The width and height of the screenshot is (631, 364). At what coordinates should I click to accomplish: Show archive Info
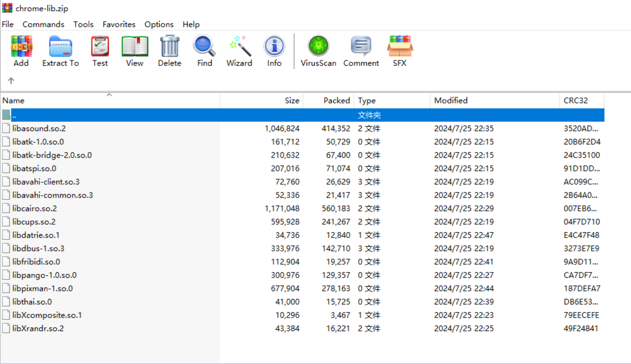[x=274, y=51]
